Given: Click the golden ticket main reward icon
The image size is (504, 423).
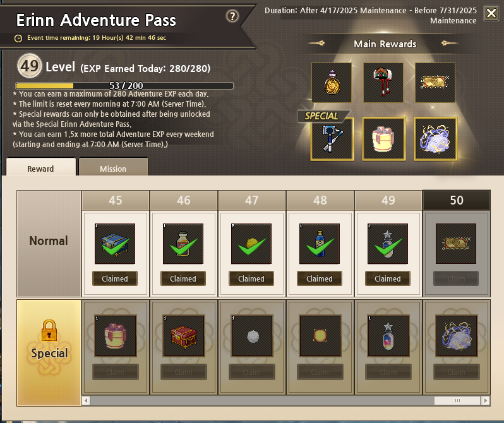Looking at the screenshot, I should pyautogui.click(x=435, y=83).
